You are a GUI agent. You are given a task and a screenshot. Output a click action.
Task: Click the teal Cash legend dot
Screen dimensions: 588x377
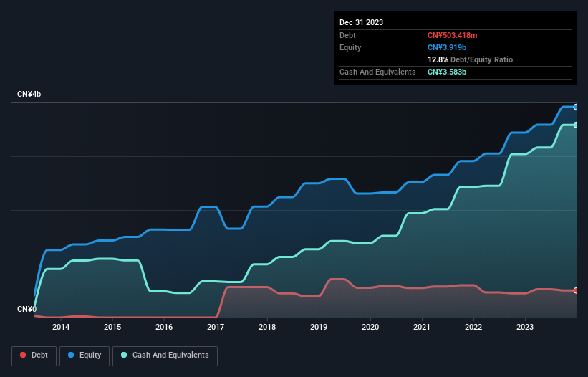pyautogui.click(x=124, y=355)
